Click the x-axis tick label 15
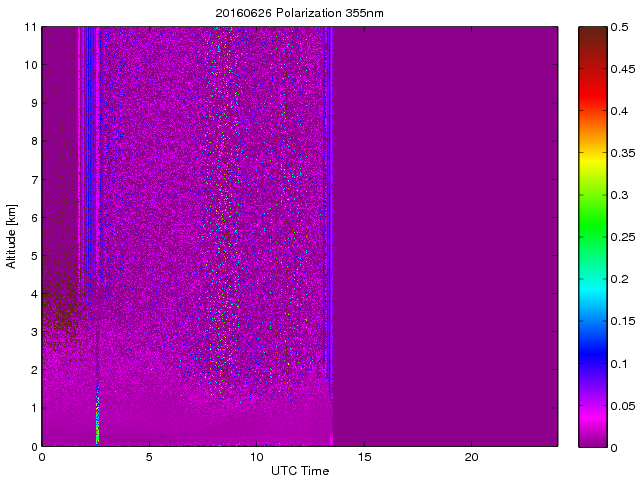This screenshot has height=480, width=640. (x=364, y=457)
